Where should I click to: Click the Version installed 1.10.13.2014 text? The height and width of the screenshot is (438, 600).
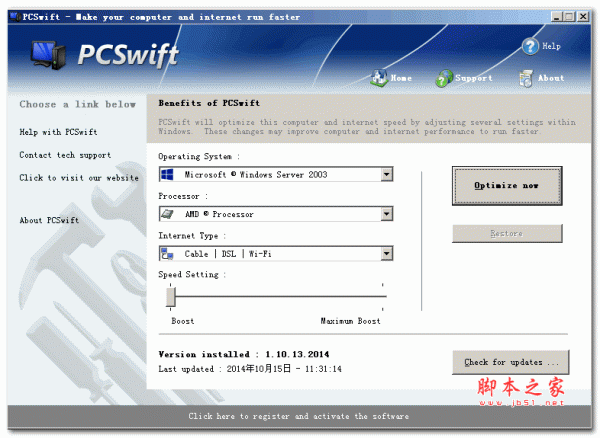click(244, 354)
